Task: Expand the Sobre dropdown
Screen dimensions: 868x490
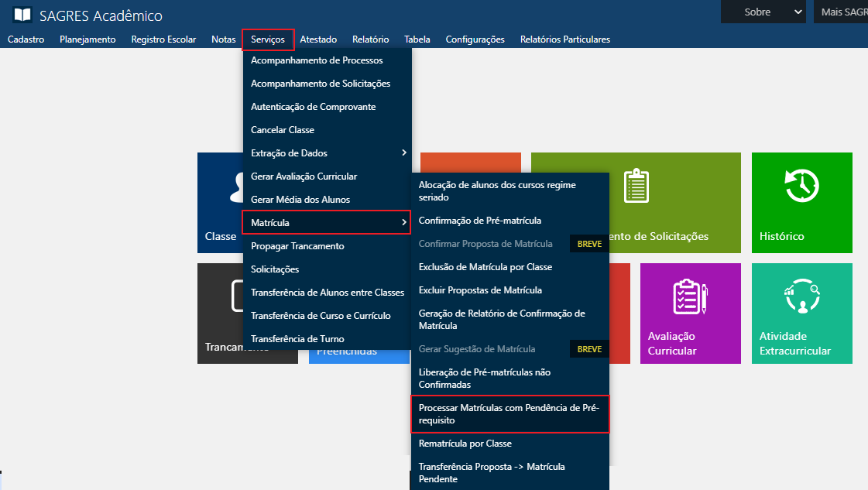Action: (763, 12)
